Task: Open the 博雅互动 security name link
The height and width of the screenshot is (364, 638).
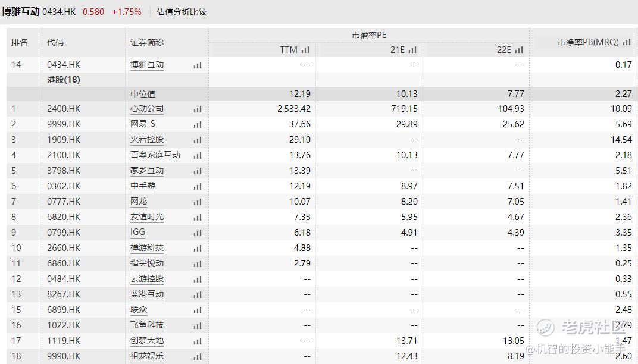Action: point(147,64)
